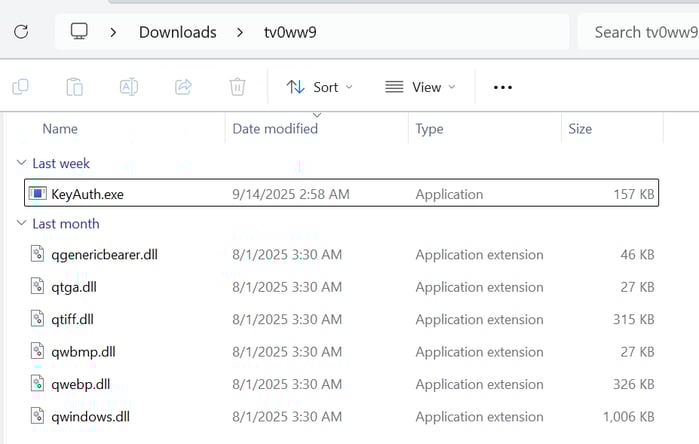Click the Share toolbar icon
Viewport: 699px width, 444px height.
[x=183, y=87]
